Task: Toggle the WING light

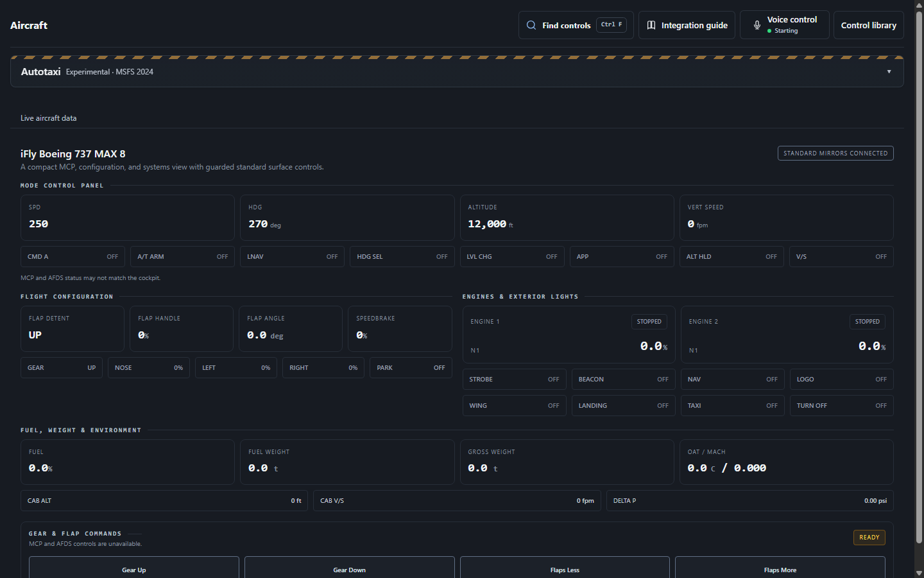Action: (514, 406)
